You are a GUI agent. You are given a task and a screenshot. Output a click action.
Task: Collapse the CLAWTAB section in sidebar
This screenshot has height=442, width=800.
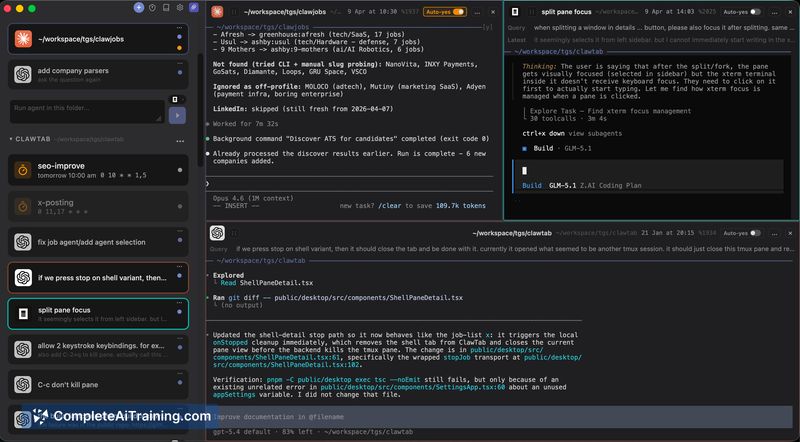pos(9,138)
